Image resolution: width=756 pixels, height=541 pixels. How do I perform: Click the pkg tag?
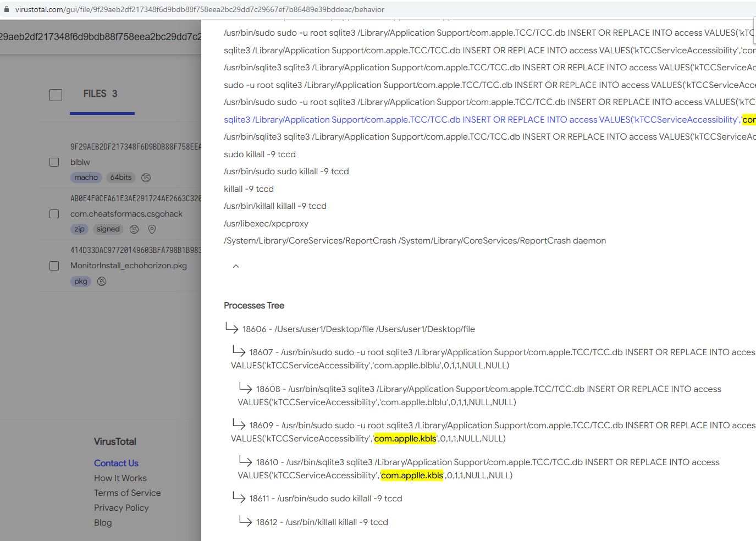pyautogui.click(x=81, y=281)
